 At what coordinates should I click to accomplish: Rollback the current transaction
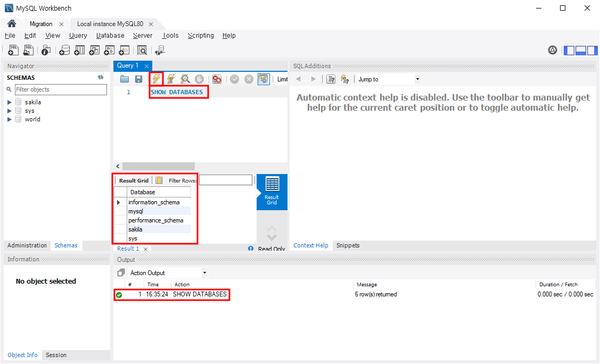click(x=249, y=79)
